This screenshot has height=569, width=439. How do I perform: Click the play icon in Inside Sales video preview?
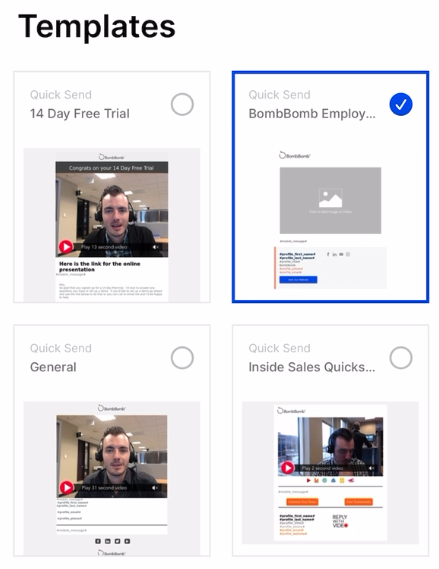click(x=288, y=468)
